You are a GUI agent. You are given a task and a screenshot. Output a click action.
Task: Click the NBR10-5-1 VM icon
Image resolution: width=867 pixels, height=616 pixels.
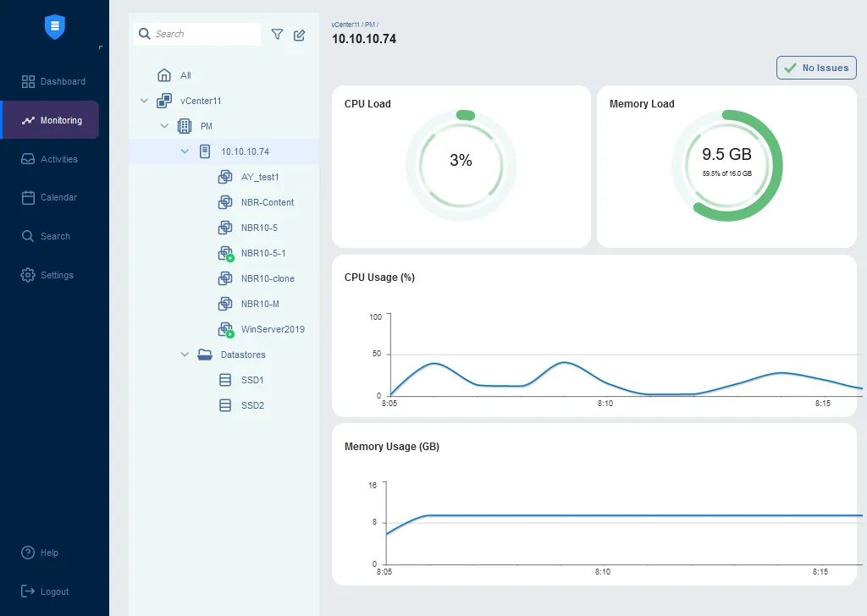(225, 253)
